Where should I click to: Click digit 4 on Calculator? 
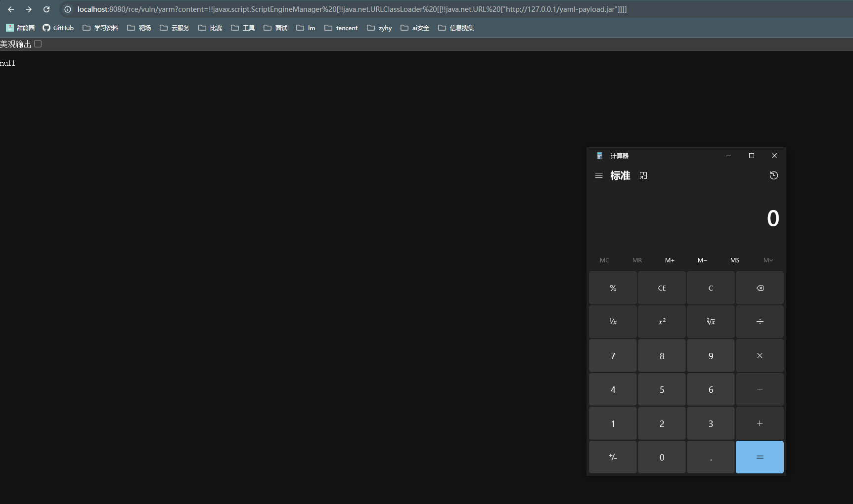pos(613,389)
